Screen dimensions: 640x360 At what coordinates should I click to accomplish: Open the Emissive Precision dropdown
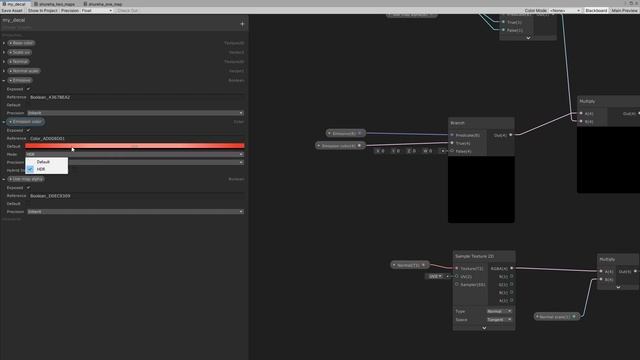(136, 113)
